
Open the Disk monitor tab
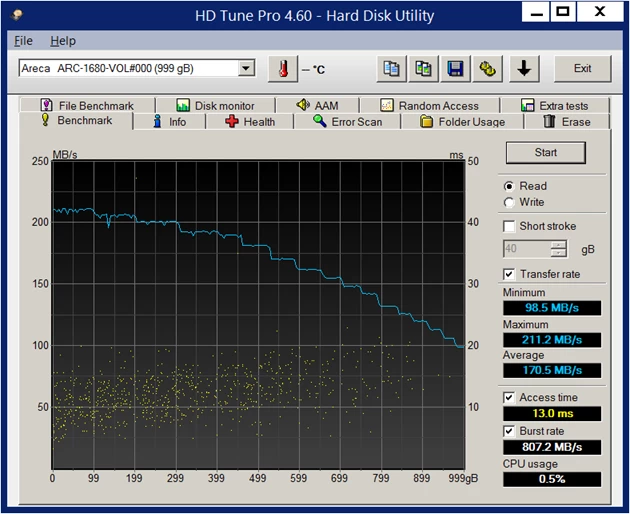[216, 106]
